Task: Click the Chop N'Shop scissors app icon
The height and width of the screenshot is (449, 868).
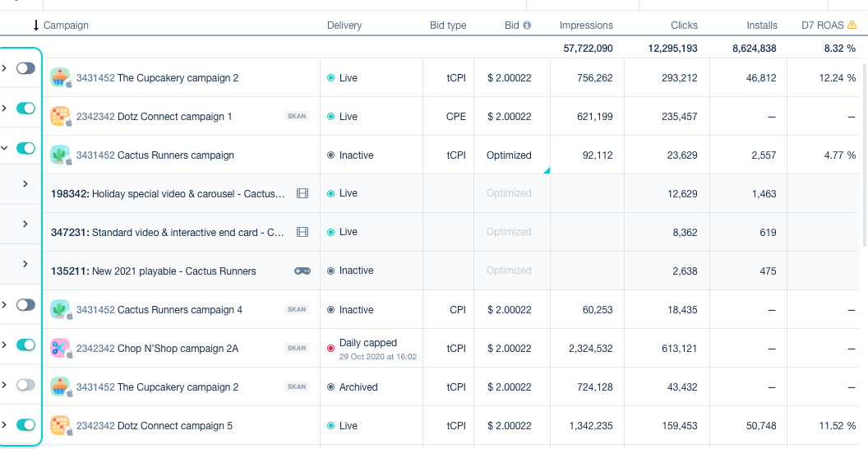Action: coord(60,348)
